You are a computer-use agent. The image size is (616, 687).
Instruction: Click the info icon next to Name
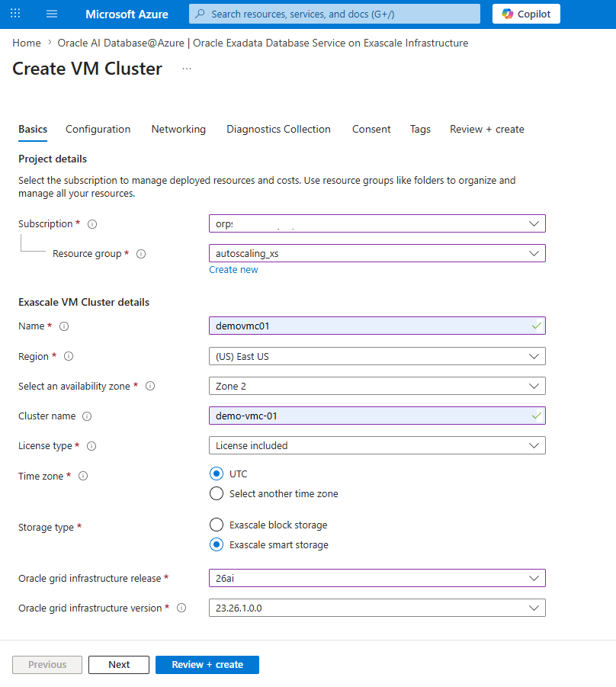pyautogui.click(x=63, y=326)
